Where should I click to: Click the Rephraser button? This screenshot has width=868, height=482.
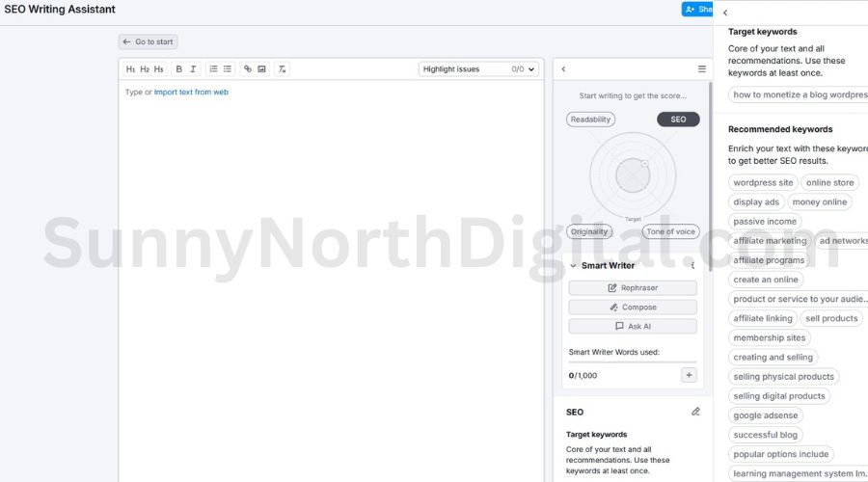(633, 288)
